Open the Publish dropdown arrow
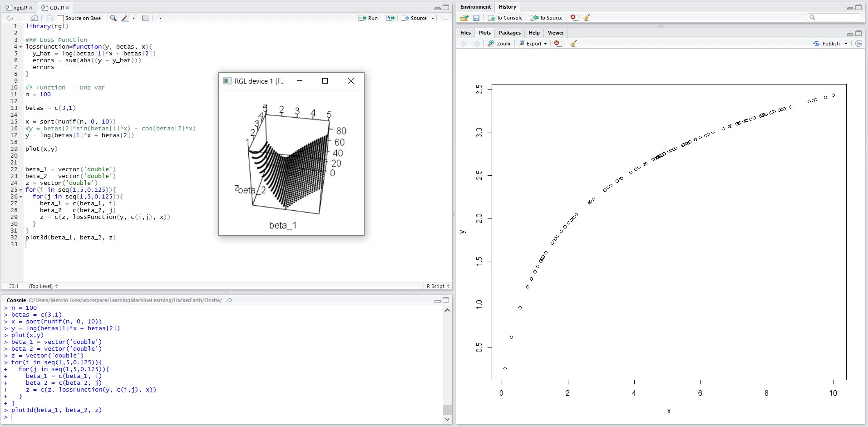This screenshot has width=868, height=427. point(846,44)
